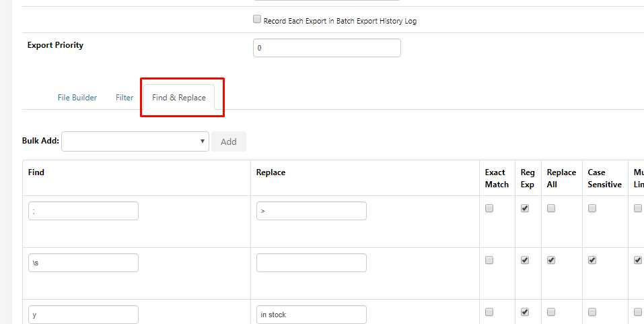Click the Replace column header
Viewport: 644px width, 324px height.
(x=271, y=172)
